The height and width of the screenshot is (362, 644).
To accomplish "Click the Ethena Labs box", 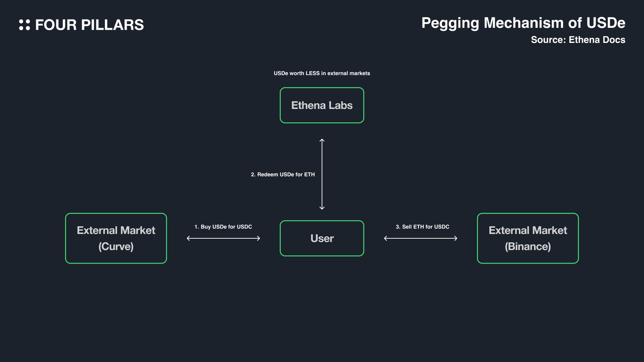I will [x=322, y=105].
